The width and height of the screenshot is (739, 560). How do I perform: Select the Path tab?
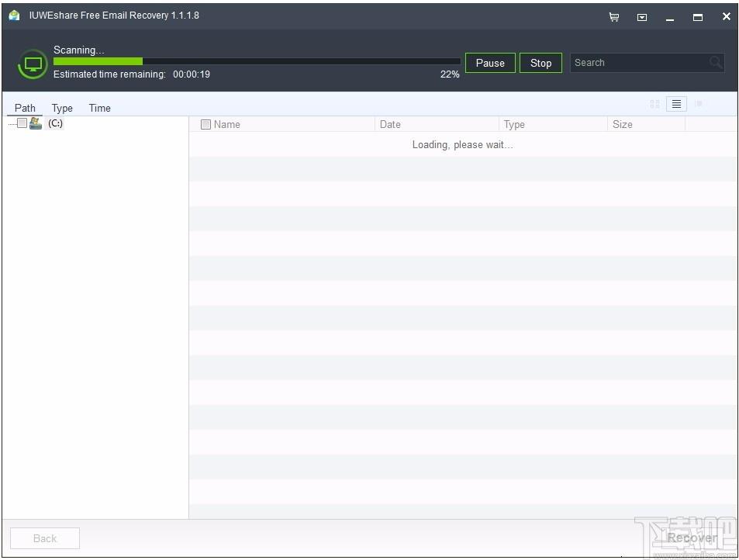click(x=25, y=108)
